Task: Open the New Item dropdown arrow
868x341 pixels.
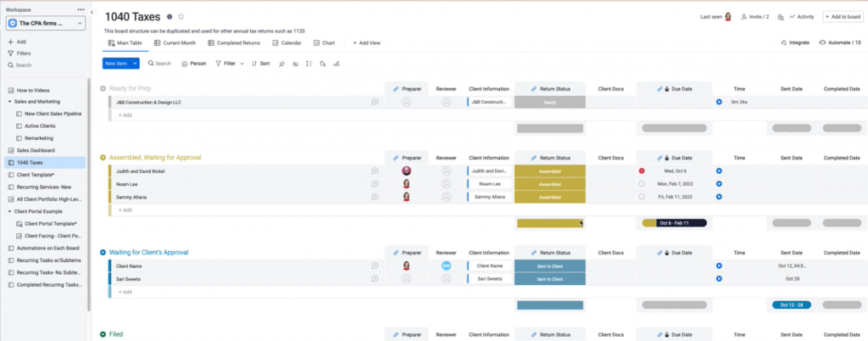Action: coord(135,64)
